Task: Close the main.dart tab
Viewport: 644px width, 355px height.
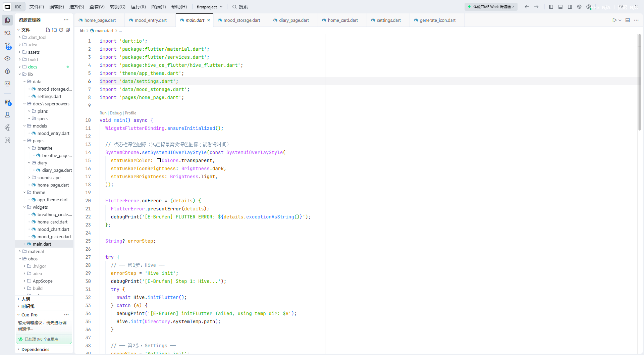Action: click(x=209, y=20)
